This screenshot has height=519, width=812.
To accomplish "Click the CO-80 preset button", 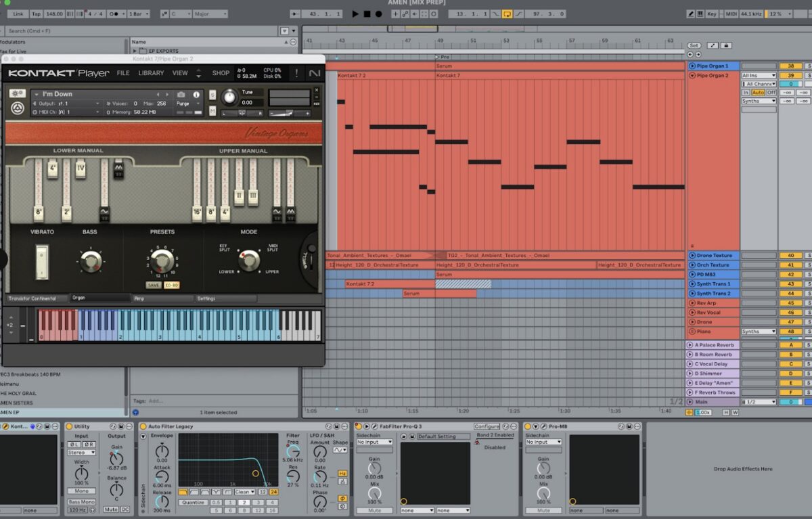I will pyautogui.click(x=171, y=285).
